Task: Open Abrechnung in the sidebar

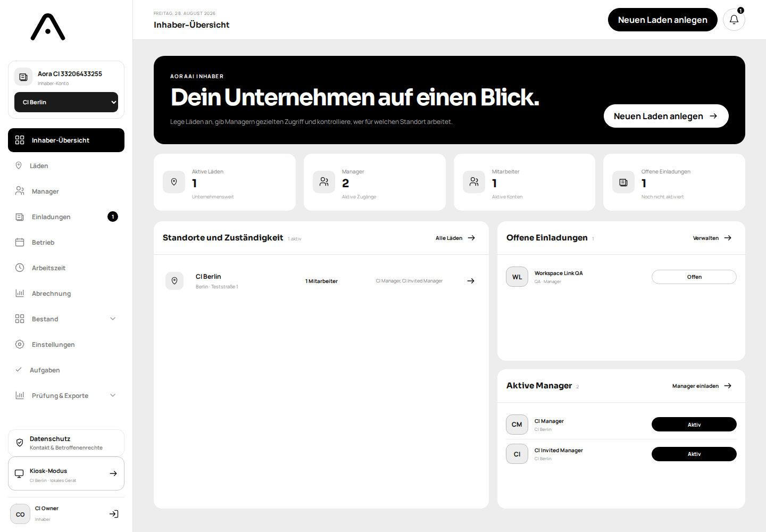Action: (x=66, y=293)
